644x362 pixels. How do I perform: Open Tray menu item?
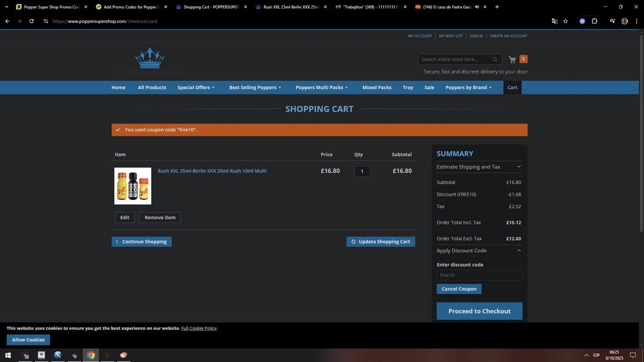point(408,87)
